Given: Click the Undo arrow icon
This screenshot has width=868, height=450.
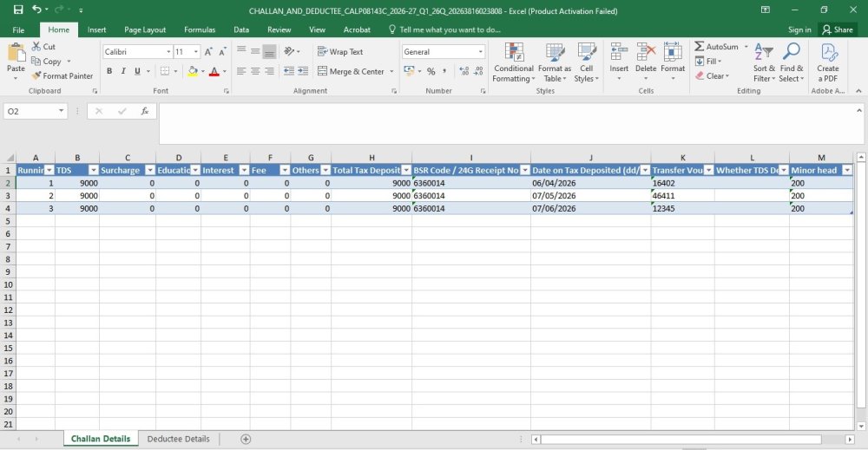Looking at the screenshot, I should [36, 10].
